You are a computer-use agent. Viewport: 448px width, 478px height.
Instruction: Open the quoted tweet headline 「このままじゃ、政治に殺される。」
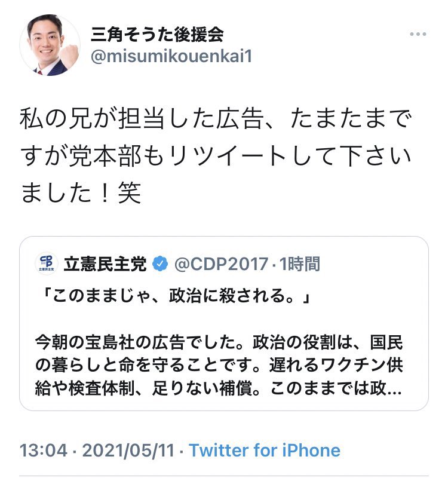coord(176,295)
